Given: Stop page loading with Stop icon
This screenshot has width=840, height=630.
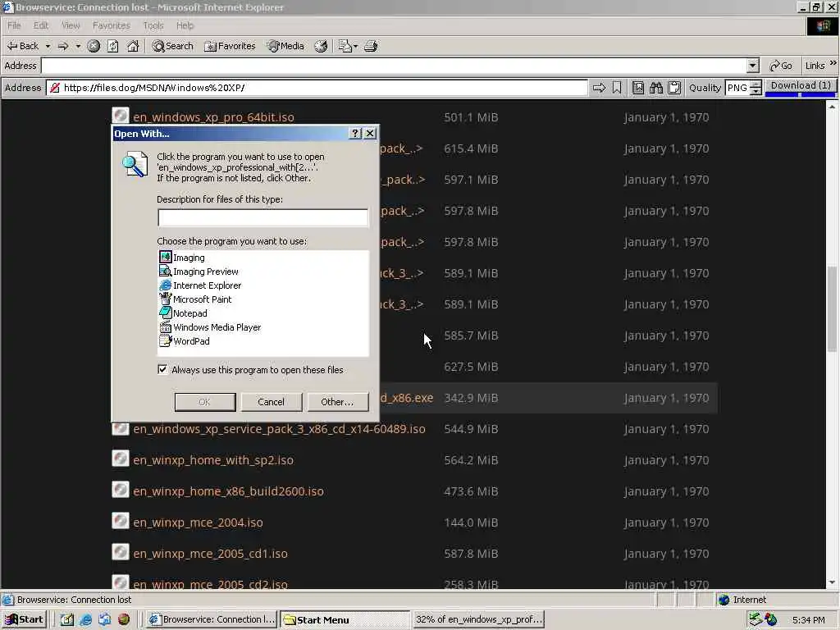Looking at the screenshot, I should pyautogui.click(x=94, y=46).
